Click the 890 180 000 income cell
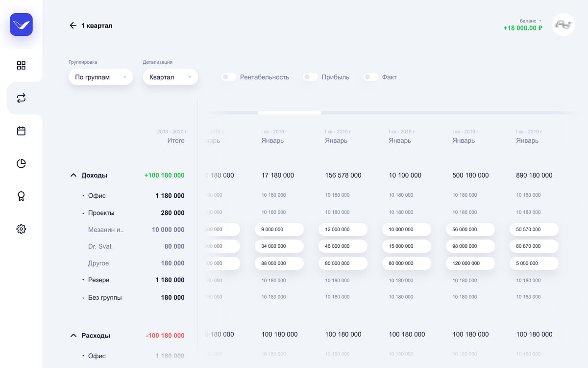 [x=534, y=175]
